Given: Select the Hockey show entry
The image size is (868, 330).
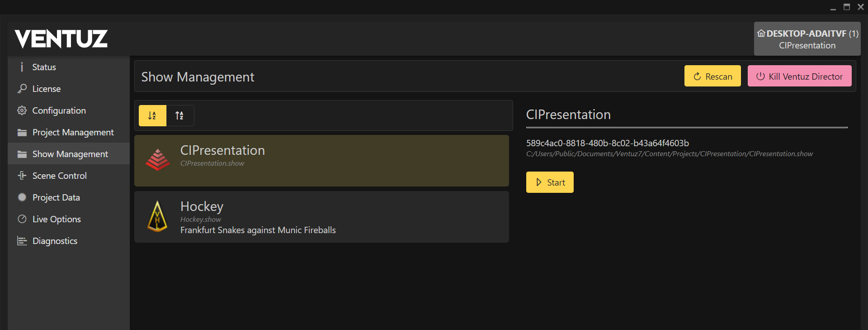Looking at the screenshot, I should [x=321, y=217].
